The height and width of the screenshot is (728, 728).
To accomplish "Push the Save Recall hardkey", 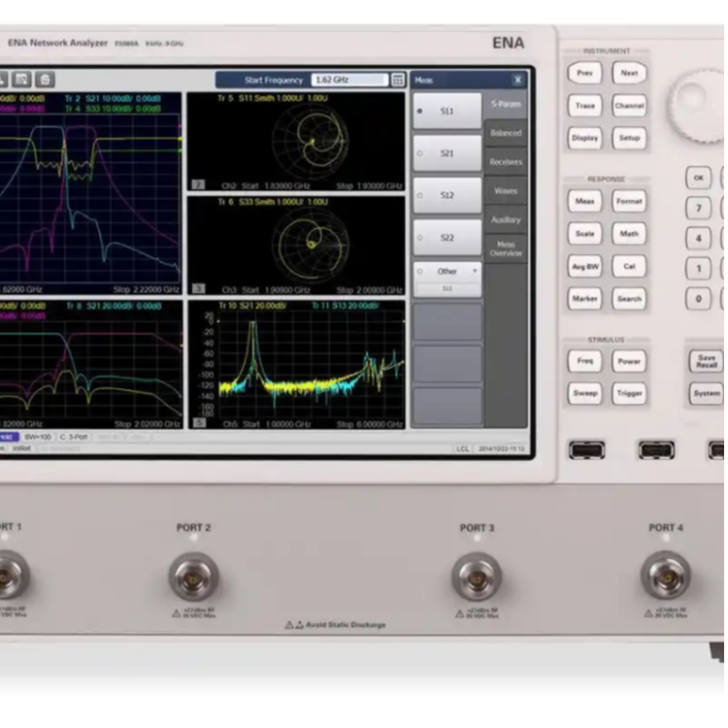I will (707, 361).
